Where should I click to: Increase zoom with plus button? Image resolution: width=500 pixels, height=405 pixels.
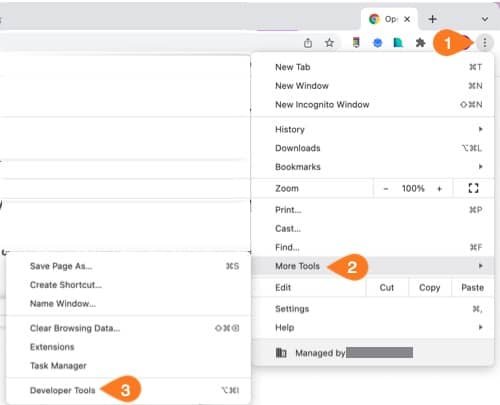(x=439, y=188)
